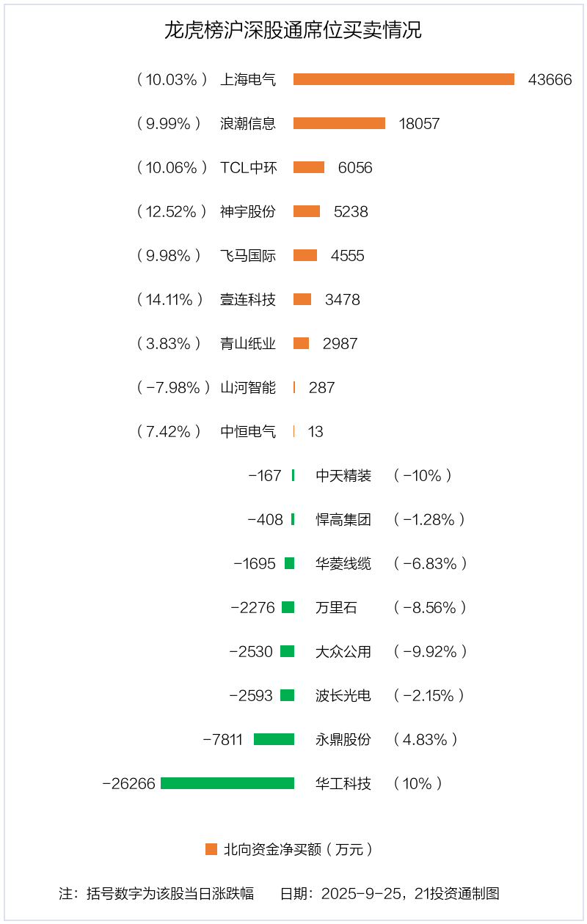The width and height of the screenshot is (587, 924).
Task: Click the 43666 value label
Action: coord(550,79)
